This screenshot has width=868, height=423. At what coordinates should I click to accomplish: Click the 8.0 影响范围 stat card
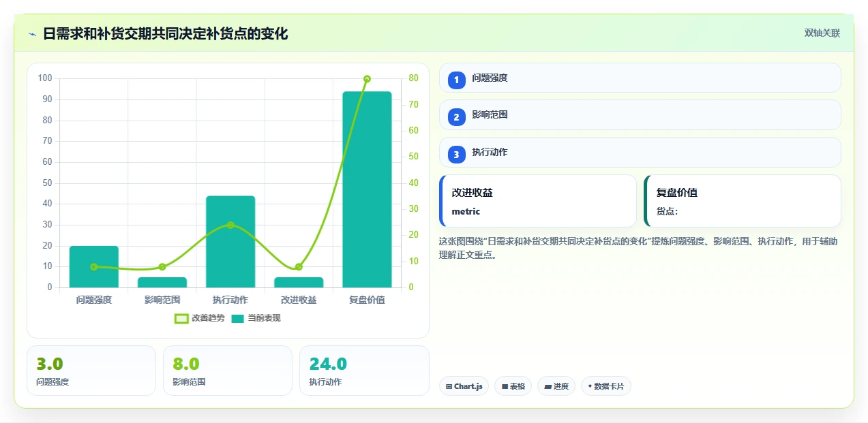[x=228, y=371]
